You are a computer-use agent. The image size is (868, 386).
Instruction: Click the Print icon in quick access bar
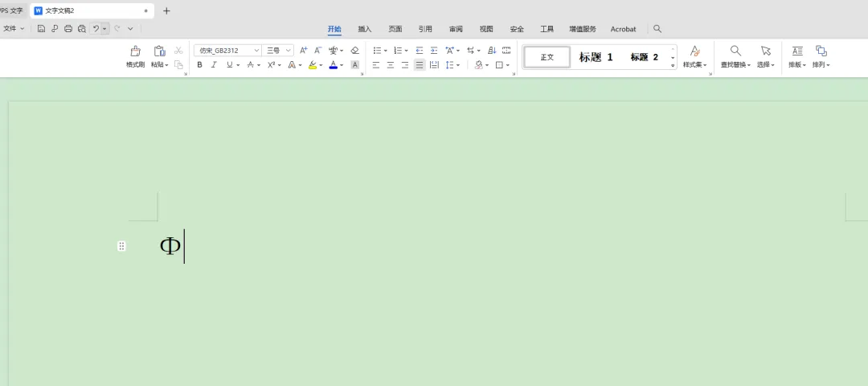(x=68, y=29)
